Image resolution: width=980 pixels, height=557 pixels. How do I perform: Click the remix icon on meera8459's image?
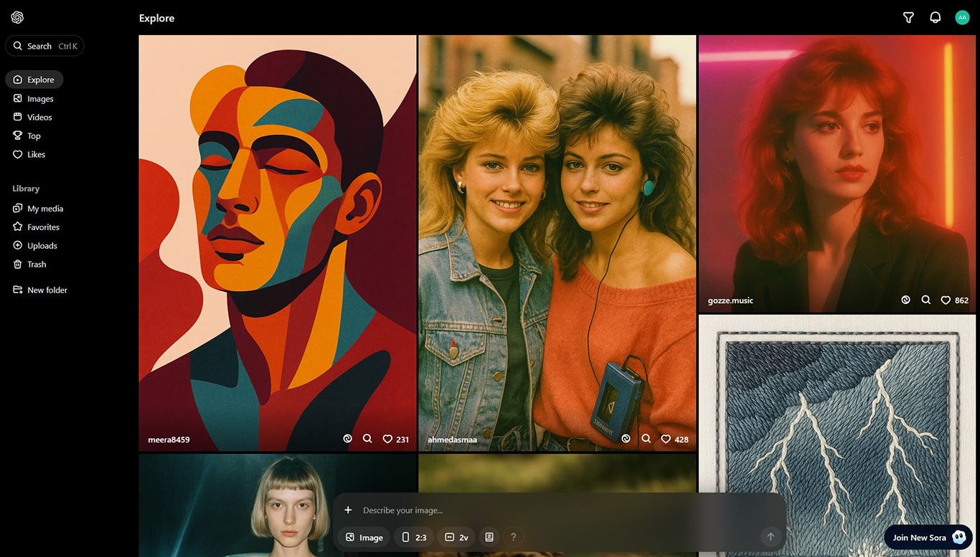348,439
